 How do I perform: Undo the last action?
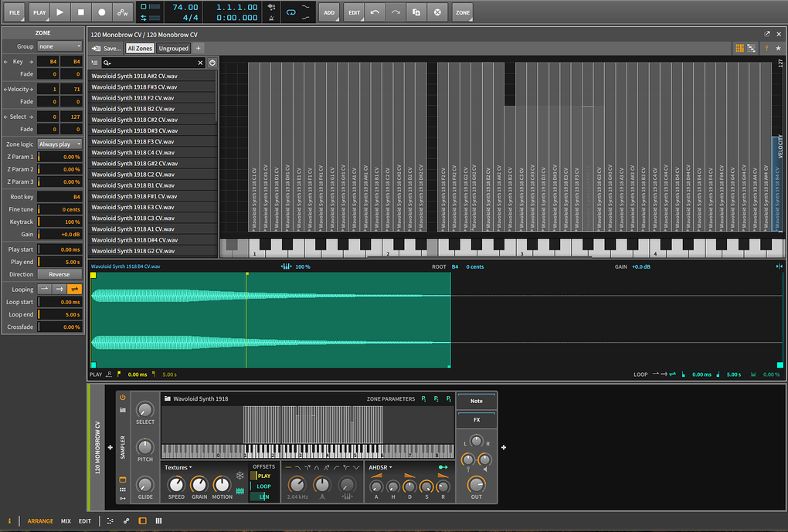click(375, 12)
